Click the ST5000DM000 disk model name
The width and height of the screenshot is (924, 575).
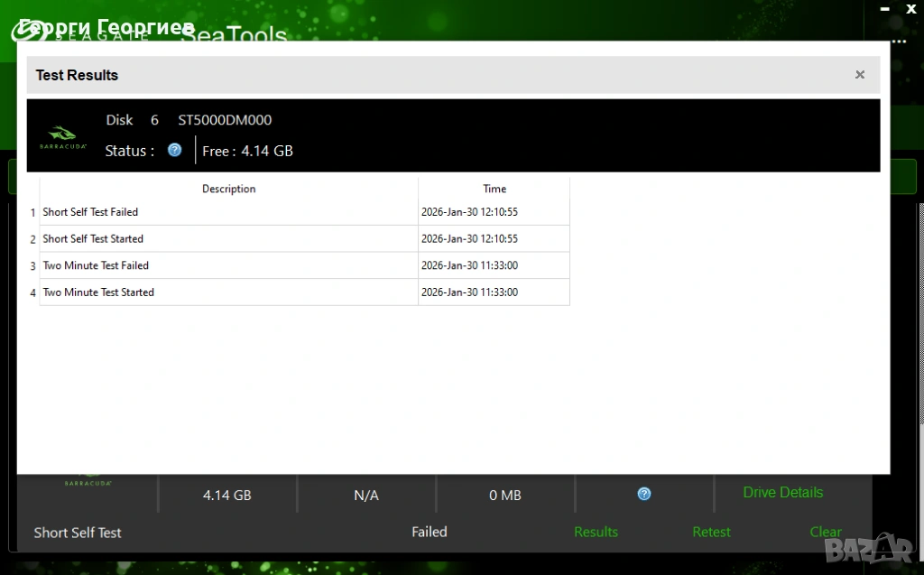225,120
